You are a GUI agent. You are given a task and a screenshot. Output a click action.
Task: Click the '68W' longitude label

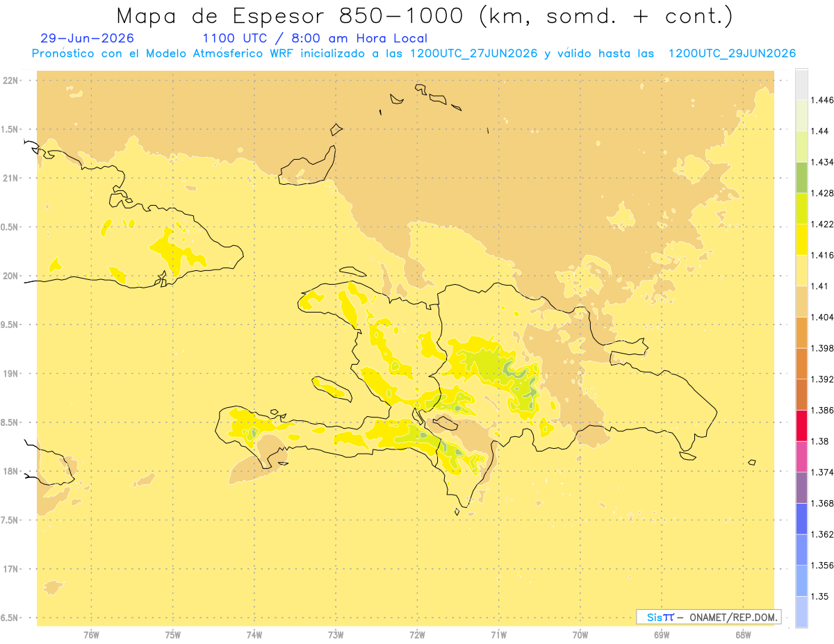pos(743,635)
